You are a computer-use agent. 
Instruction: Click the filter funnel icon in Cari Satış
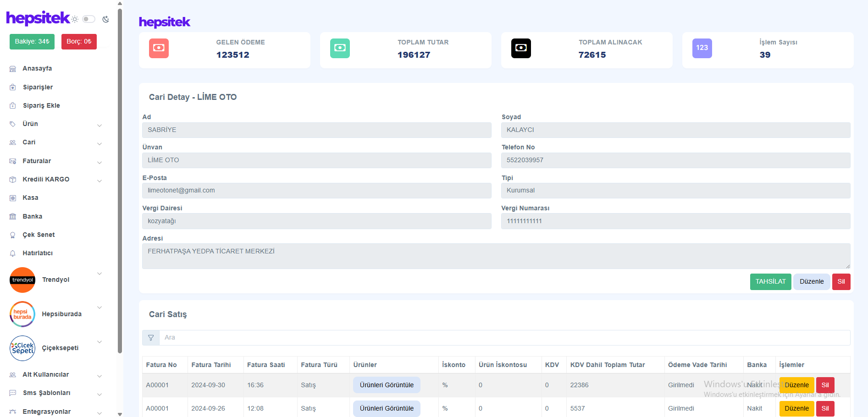coord(151,338)
